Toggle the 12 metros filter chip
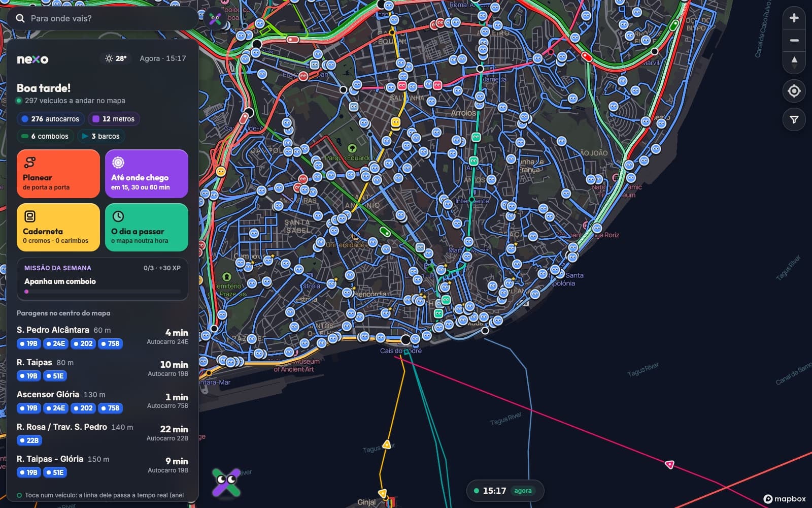The image size is (812, 508). point(114,119)
